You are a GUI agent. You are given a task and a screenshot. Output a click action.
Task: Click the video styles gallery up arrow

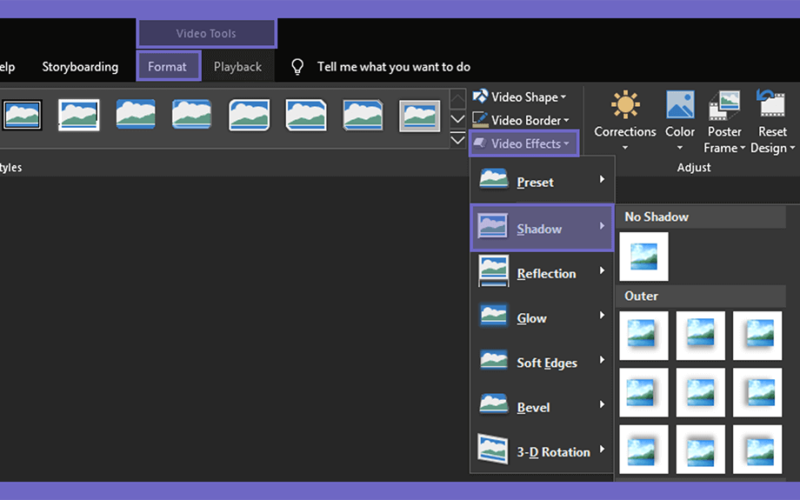[x=458, y=99]
